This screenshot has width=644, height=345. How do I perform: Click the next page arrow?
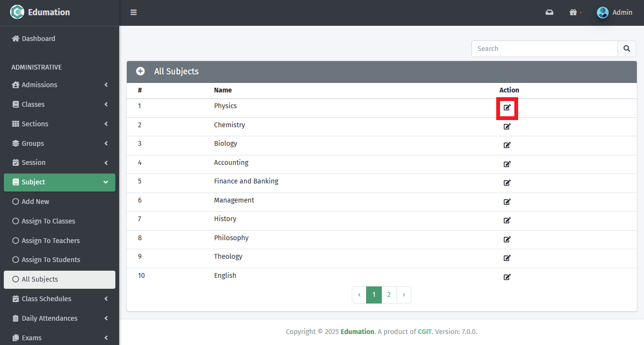[x=404, y=295]
